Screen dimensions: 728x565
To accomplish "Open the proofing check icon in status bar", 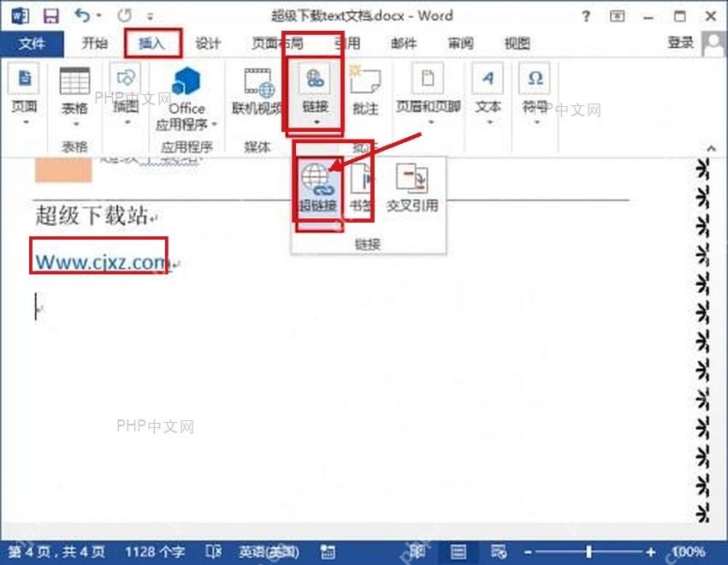I will [x=213, y=552].
